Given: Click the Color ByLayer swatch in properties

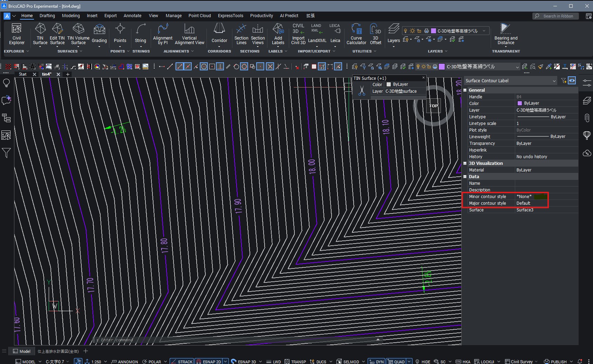Looking at the screenshot, I should [520, 103].
